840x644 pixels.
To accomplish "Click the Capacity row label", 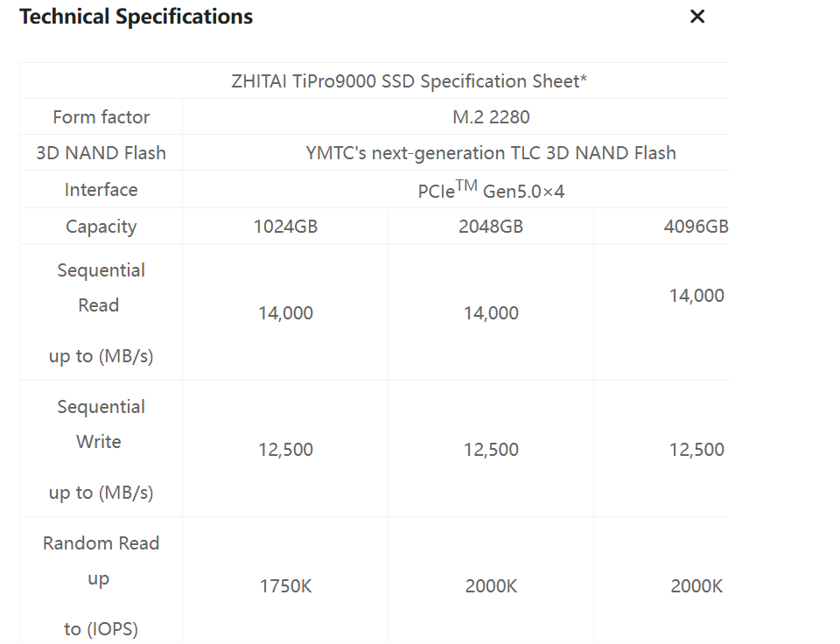I will 101,227.
